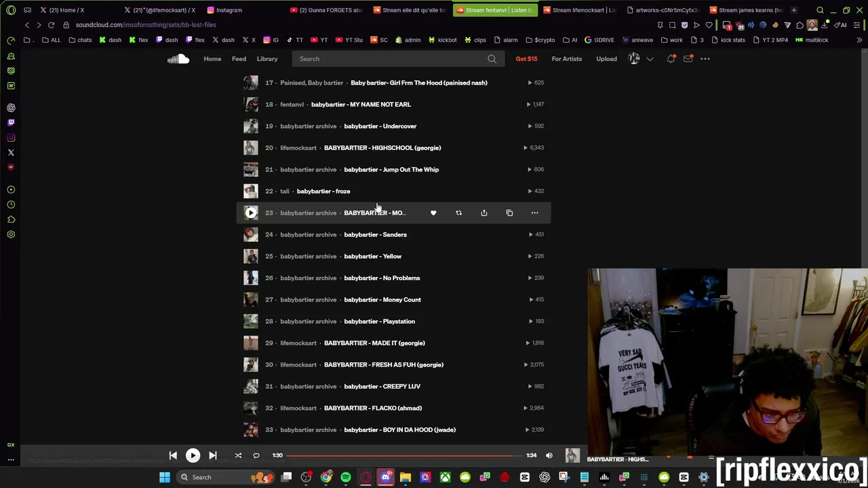Open Chrome from the taskbar
The width and height of the screenshot is (868, 488).
[x=326, y=477]
